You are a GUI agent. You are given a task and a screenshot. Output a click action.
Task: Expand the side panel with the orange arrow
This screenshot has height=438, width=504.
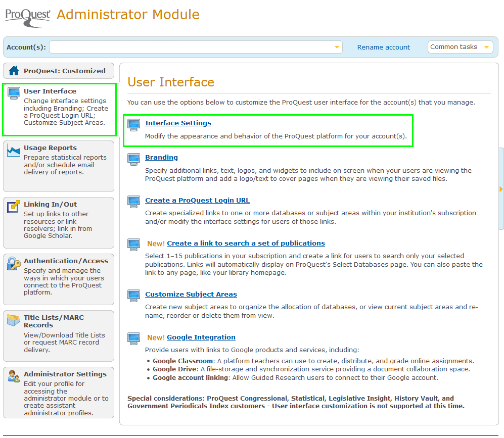501,189
